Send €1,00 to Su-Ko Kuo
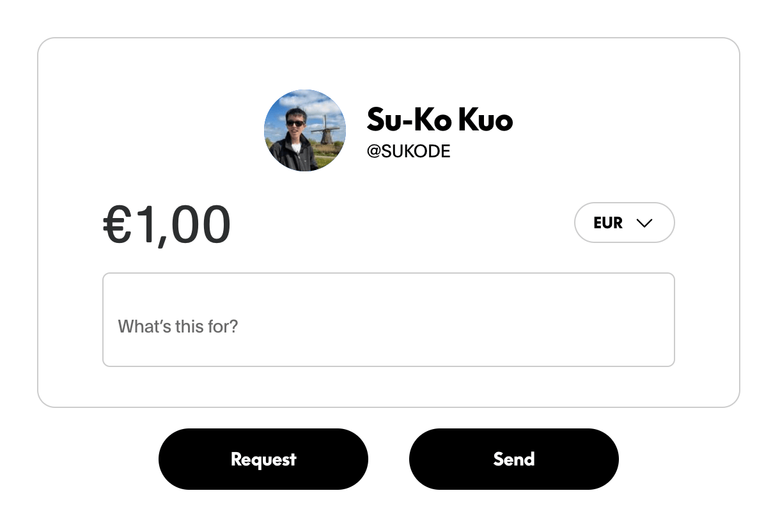Viewport: 780px width, 532px height. click(x=513, y=459)
